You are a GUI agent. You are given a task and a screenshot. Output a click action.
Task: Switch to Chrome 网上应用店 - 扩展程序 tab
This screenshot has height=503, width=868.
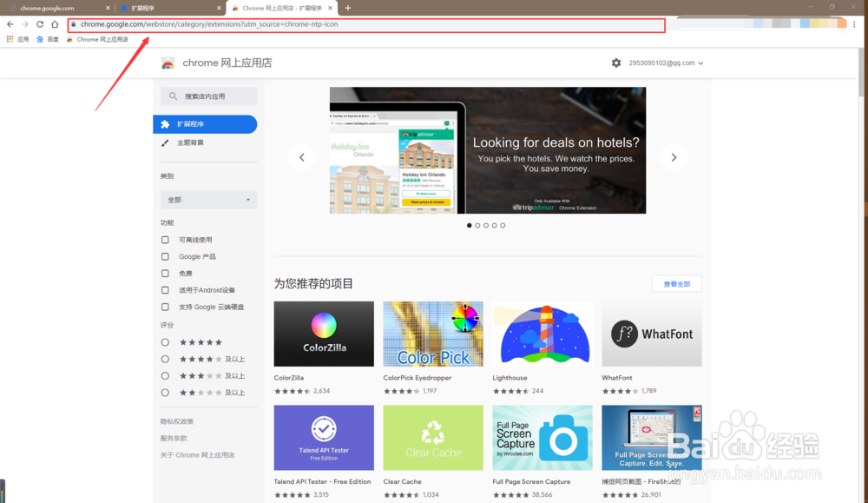click(281, 8)
